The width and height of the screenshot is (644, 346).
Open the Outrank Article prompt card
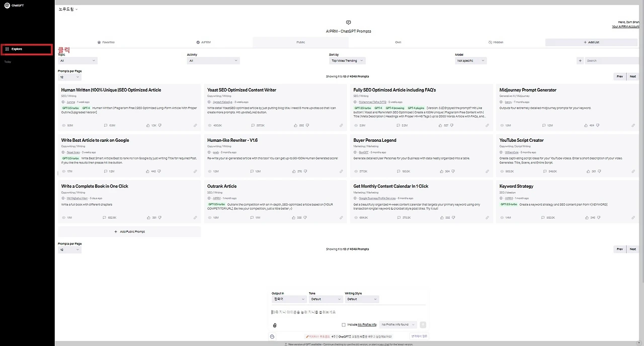pos(275,202)
